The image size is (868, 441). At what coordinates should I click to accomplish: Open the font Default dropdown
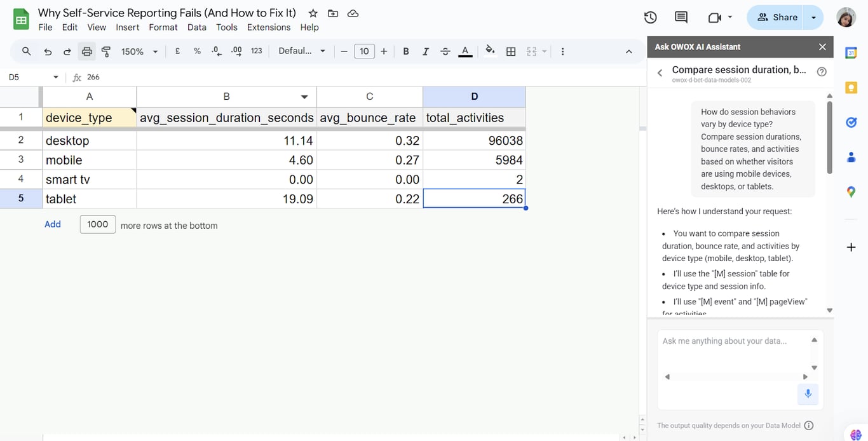click(x=302, y=51)
